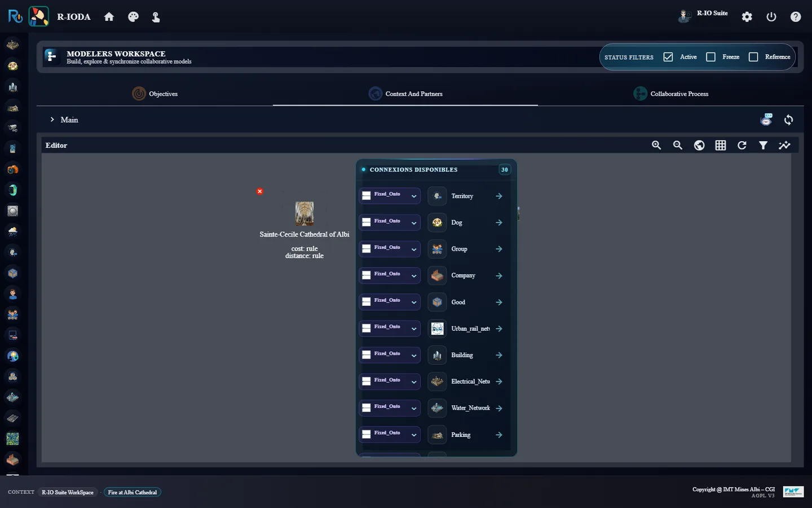Click the synchronize icon beside Main
812x508 pixels.
(788, 120)
